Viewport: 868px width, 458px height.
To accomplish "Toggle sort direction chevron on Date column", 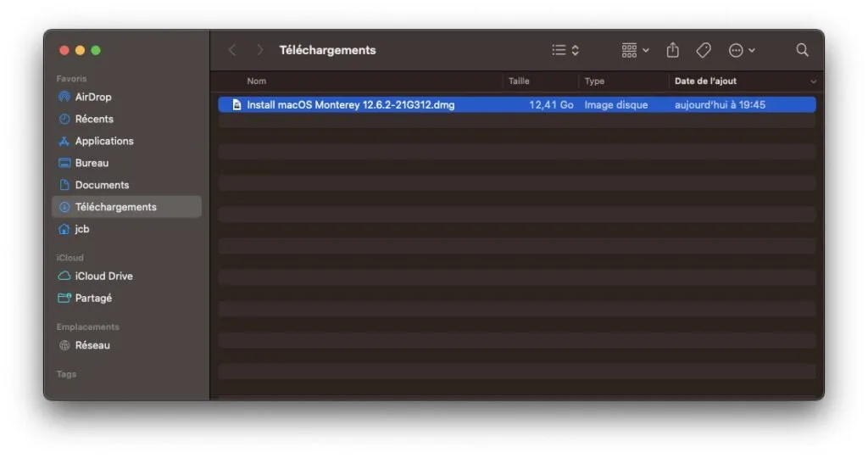I will pos(813,81).
